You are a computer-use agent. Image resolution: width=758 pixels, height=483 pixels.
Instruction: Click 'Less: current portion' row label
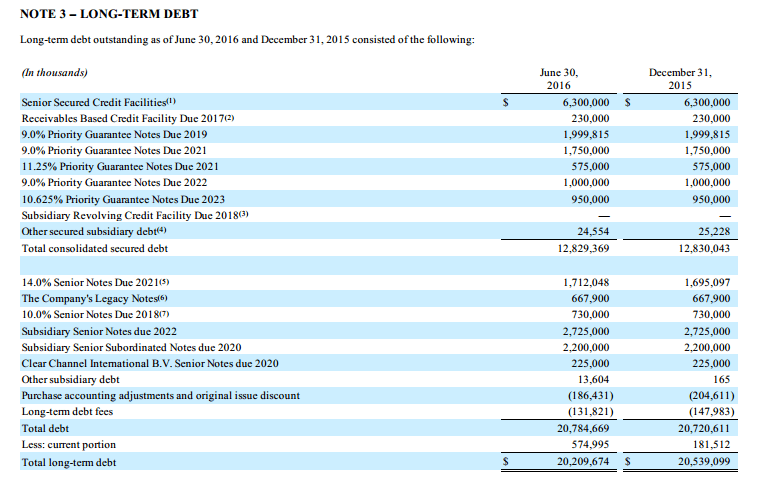tap(69, 444)
